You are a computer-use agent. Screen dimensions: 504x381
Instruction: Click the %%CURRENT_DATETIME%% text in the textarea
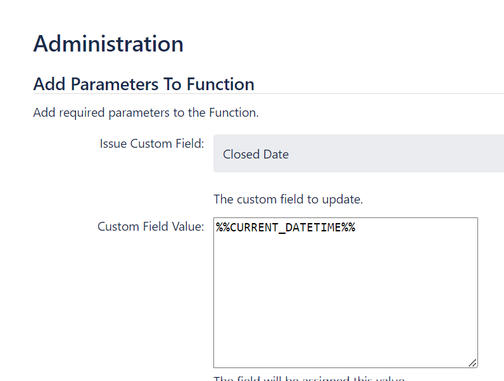(x=285, y=228)
